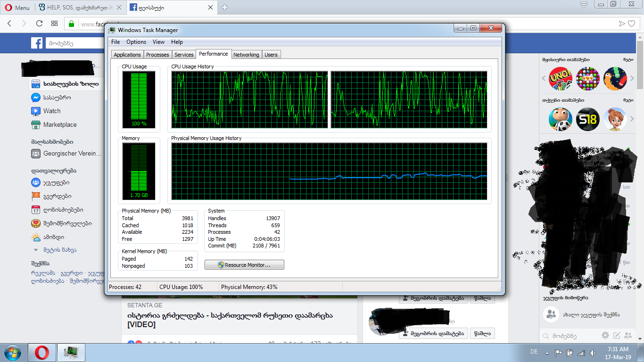Click the new message compose icon
Viewport: 644px width, 362px height.
[x=617, y=336]
